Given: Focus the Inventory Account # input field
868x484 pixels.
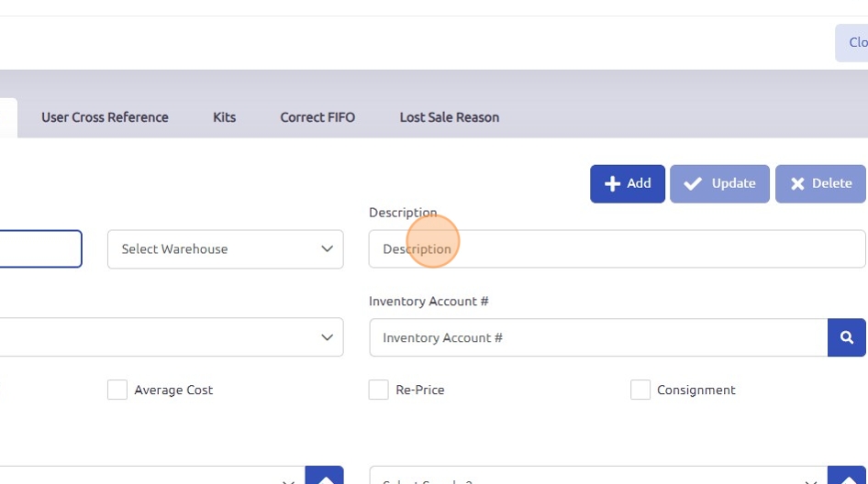Looking at the screenshot, I should coord(598,337).
